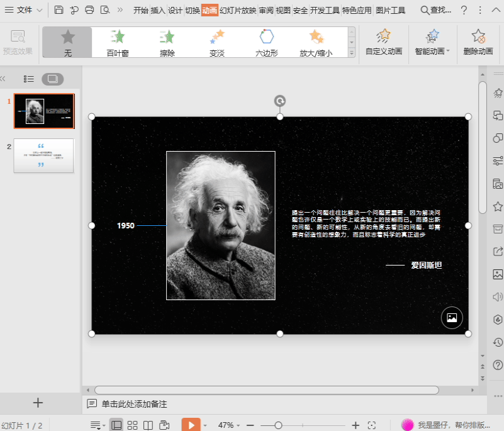504x431 pixels.
Task: Open the help question mark at top right
Action: (x=464, y=10)
